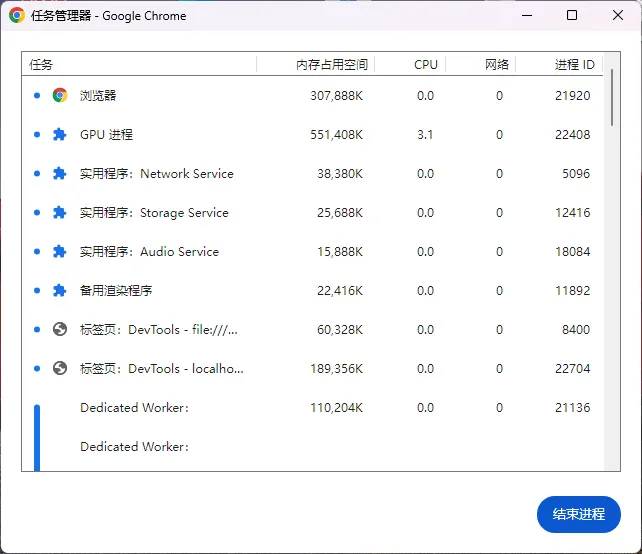Close the 任务管理器 window

(x=618, y=16)
